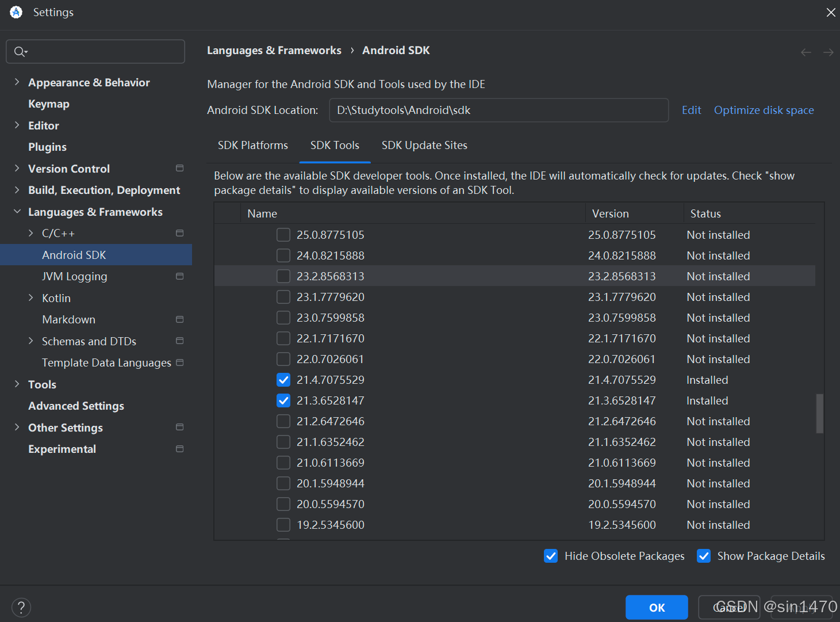This screenshot has width=840, height=622.
Task: Expand the Tools settings section
Action: point(17,384)
